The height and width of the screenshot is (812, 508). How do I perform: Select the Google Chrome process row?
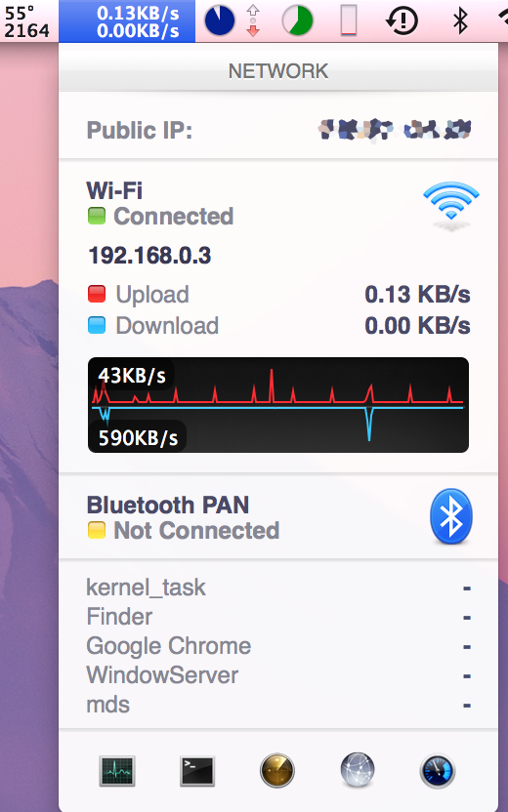click(x=278, y=646)
